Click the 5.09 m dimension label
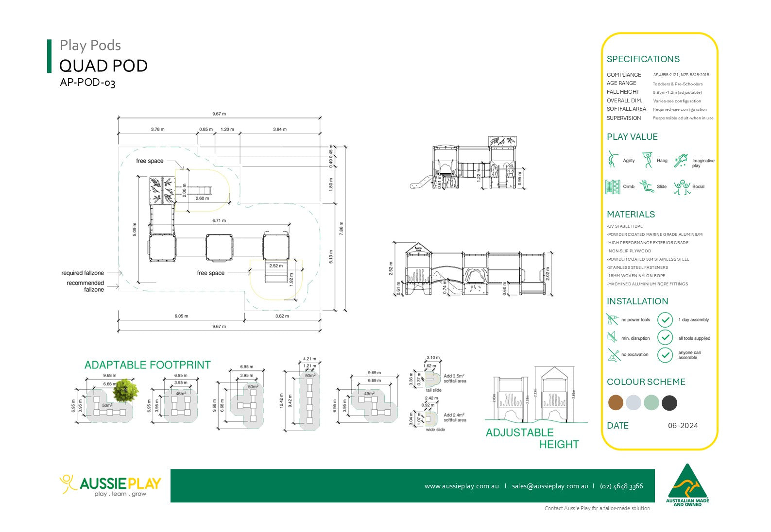The width and height of the screenshot is (771, 532). [135, 230]
